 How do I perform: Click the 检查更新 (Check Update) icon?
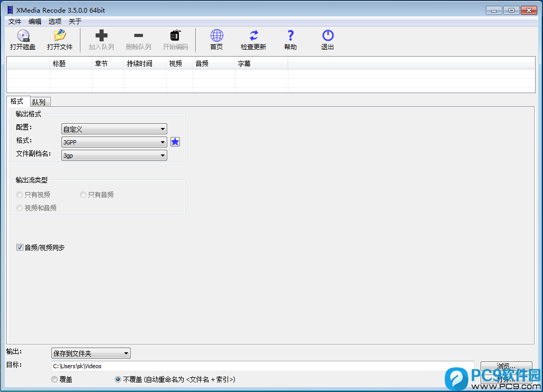(254, 35)
